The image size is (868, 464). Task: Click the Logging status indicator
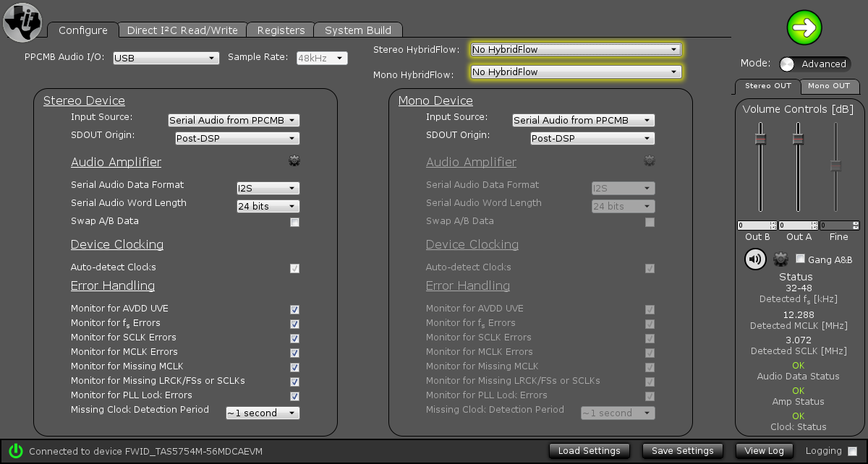click(x=852, y=450)
